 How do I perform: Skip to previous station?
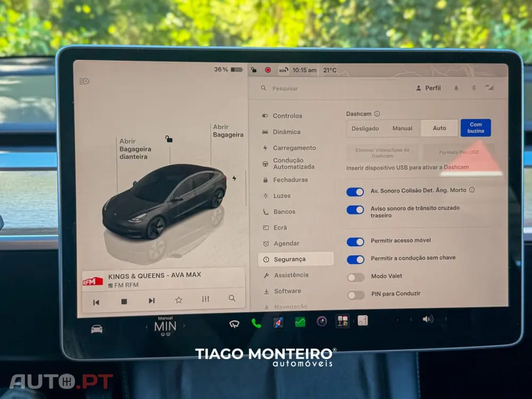(96, 302)
